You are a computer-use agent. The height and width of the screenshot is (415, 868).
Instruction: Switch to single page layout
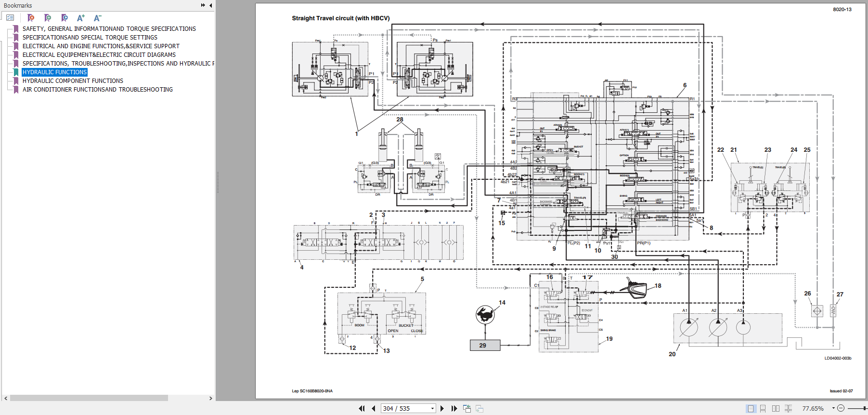[751, 408]
